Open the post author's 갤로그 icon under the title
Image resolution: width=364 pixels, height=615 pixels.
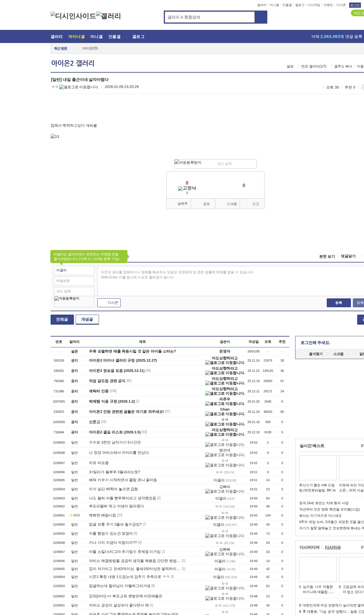tap(79, 87)
